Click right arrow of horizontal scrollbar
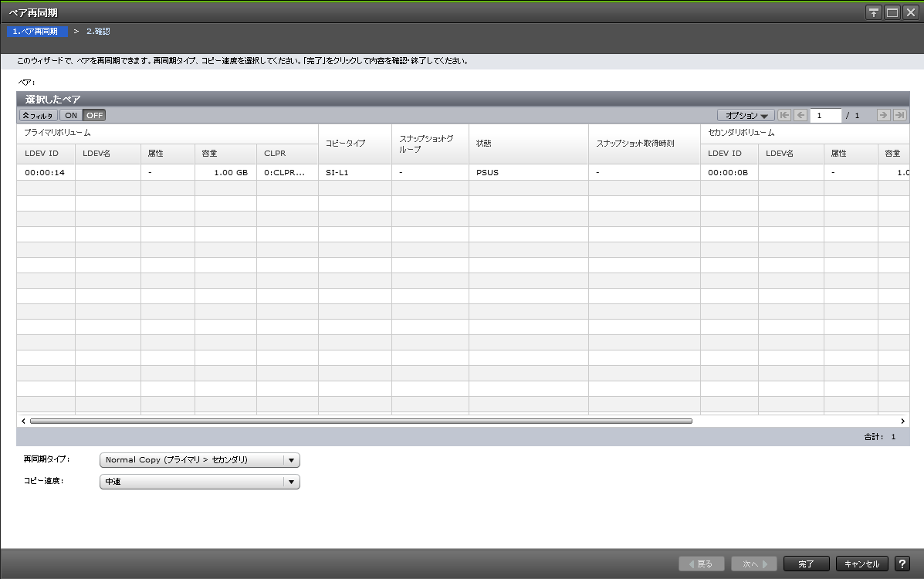924x579 pixels. (902, 421)
